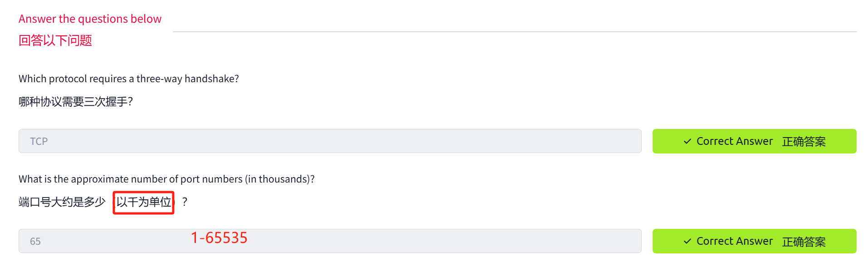868x267 pixels.
Task: Click the approximate port numbers question text
Action: pos(166,179)
